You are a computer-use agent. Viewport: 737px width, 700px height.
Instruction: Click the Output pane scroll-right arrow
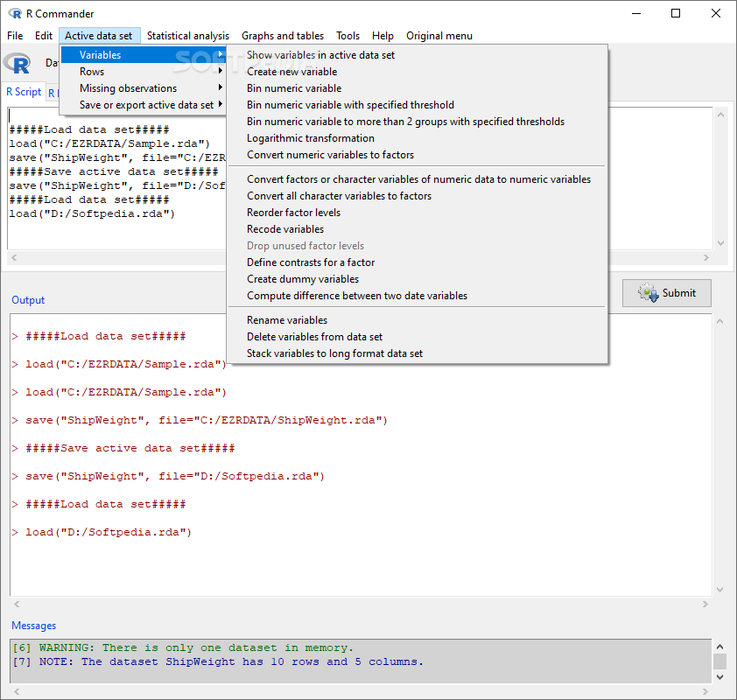click(x=705, y=604)
